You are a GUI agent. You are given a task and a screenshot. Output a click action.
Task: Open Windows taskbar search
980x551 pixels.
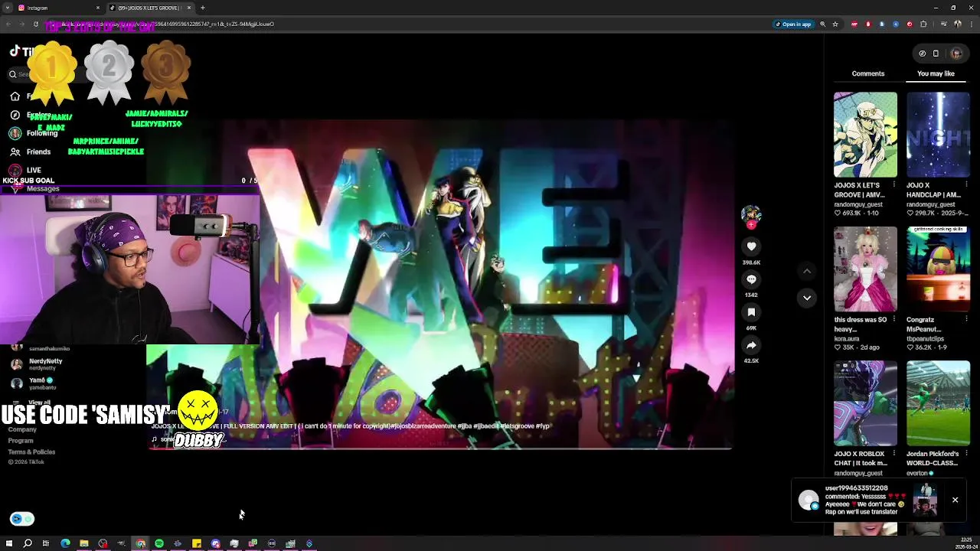(28, 543)
